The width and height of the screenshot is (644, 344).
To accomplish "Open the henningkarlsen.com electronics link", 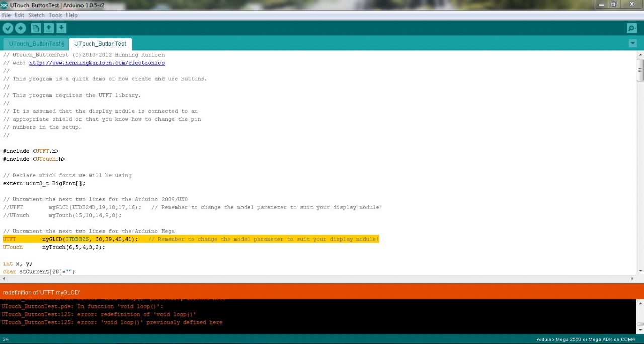I will coord(97,63).
